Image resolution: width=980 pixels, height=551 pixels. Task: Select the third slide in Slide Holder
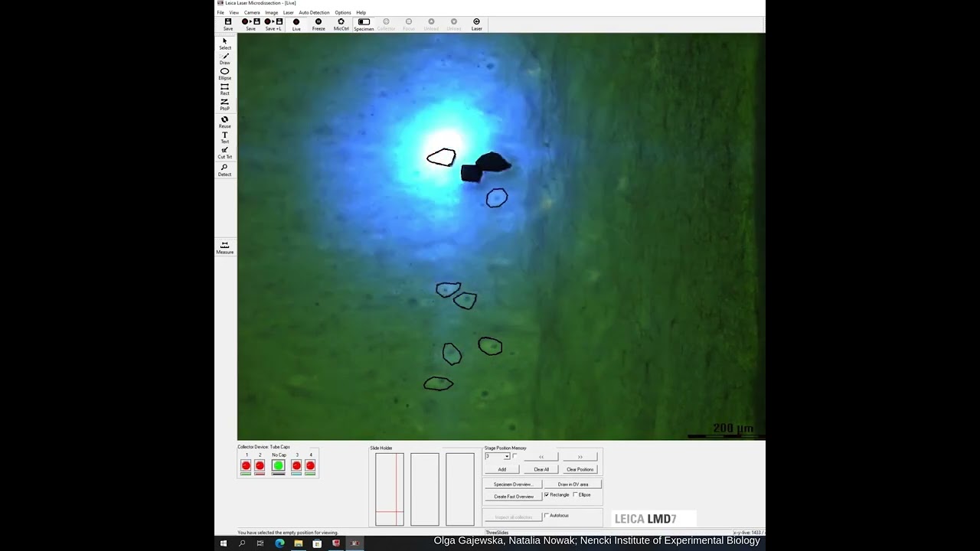(460, 489)
